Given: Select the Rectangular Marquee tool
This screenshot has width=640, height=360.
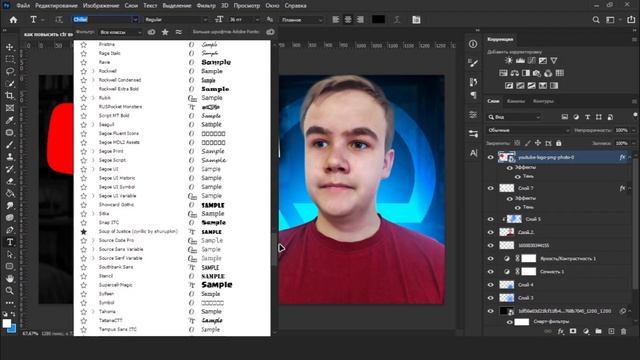Looking at the screenshot, I should point(9,60).
